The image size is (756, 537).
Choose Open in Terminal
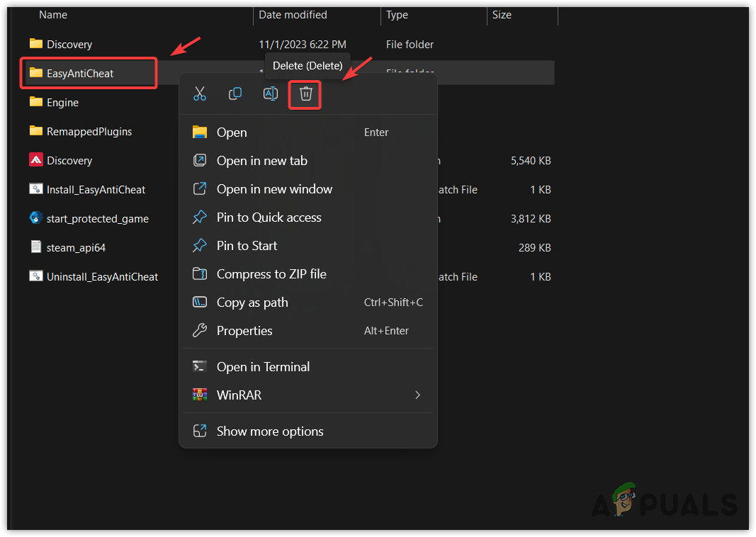[x=308, y=367]
